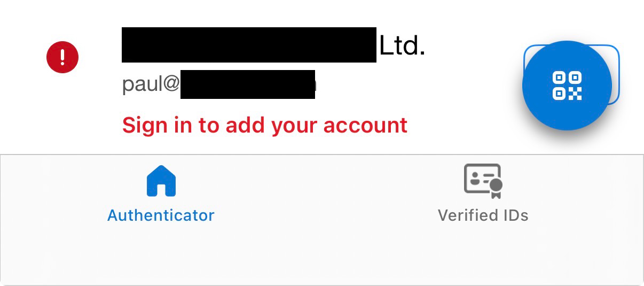Screen dimensions: 644x286
Task: Switch to the Authenticator tab
Action: 161,194
